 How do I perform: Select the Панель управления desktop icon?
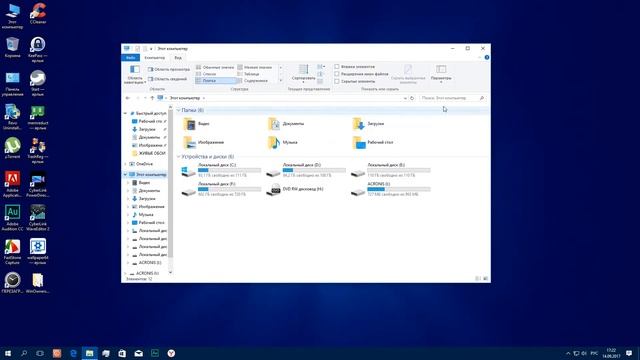pyautogui.click(x=13, y=84)
